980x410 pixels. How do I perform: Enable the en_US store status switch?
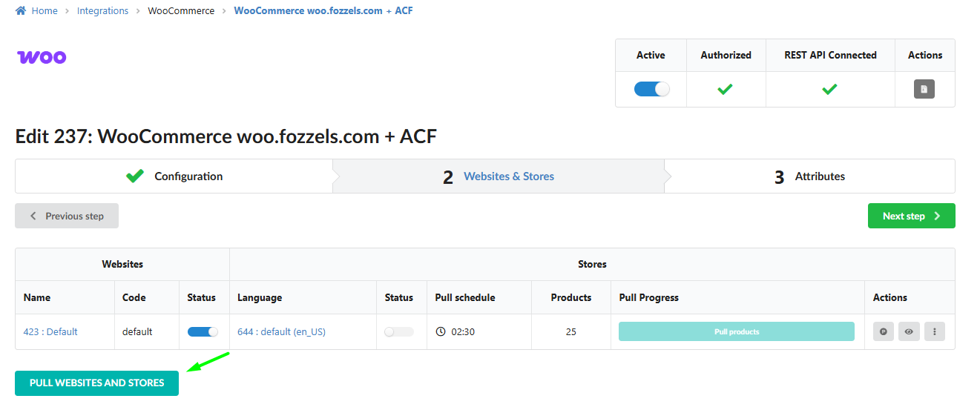[x=398, y=331]
